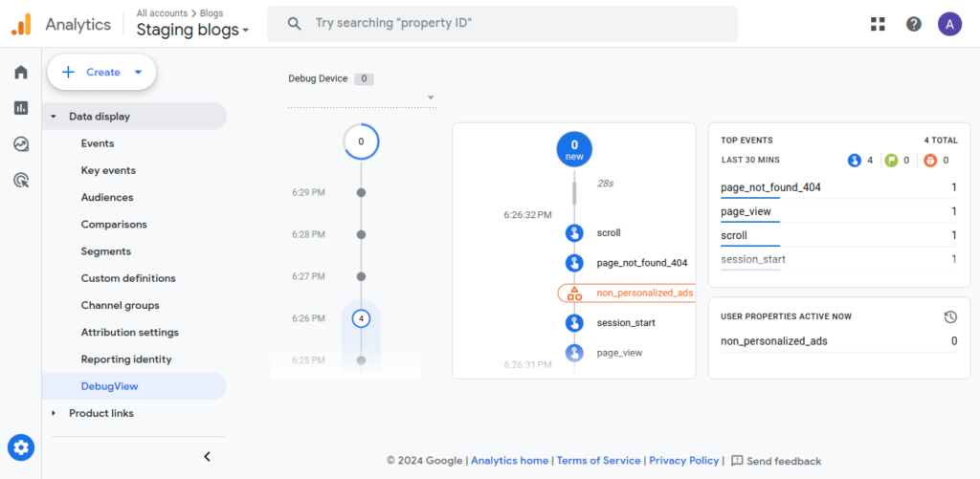Open user properties history clock icon
Image resolution: width=980 pixels, height=479 pixels.
click(x=950, y=317)
